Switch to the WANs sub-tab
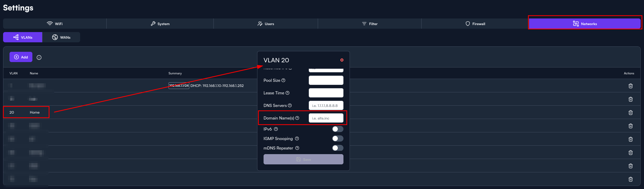Screen dimensions: 644x189 click(61, 37)
